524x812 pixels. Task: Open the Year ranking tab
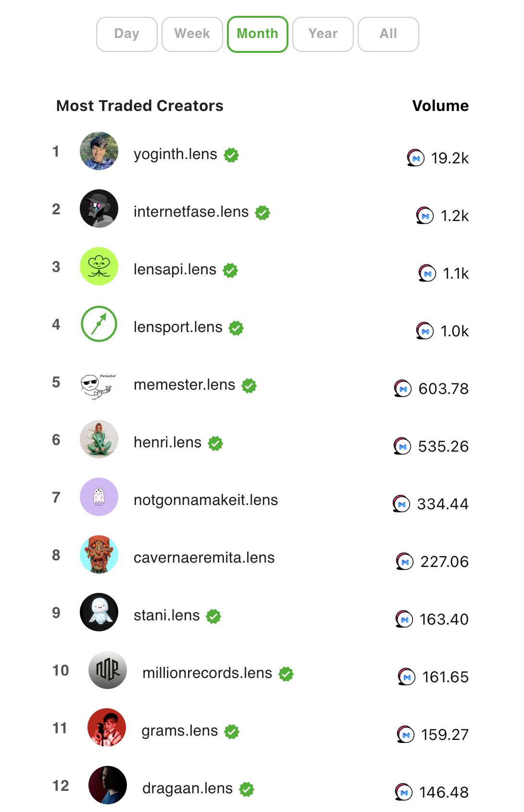(x=323, y=34)
